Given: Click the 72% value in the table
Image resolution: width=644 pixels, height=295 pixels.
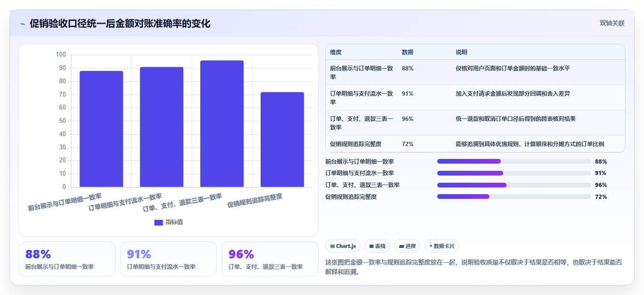Looking at the screenshot, I should (x=408, y=144).
